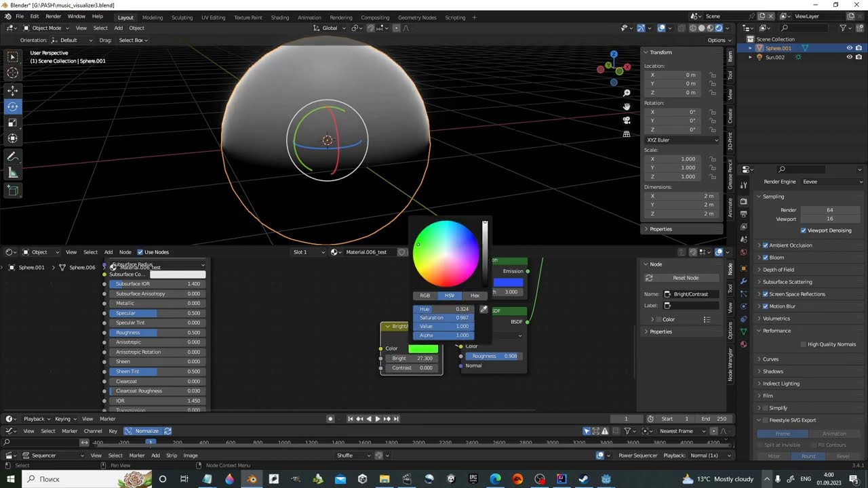
Task: Toggle the Use Nodes checkbox
Action: pyautogui.click(x=140, y=252)
